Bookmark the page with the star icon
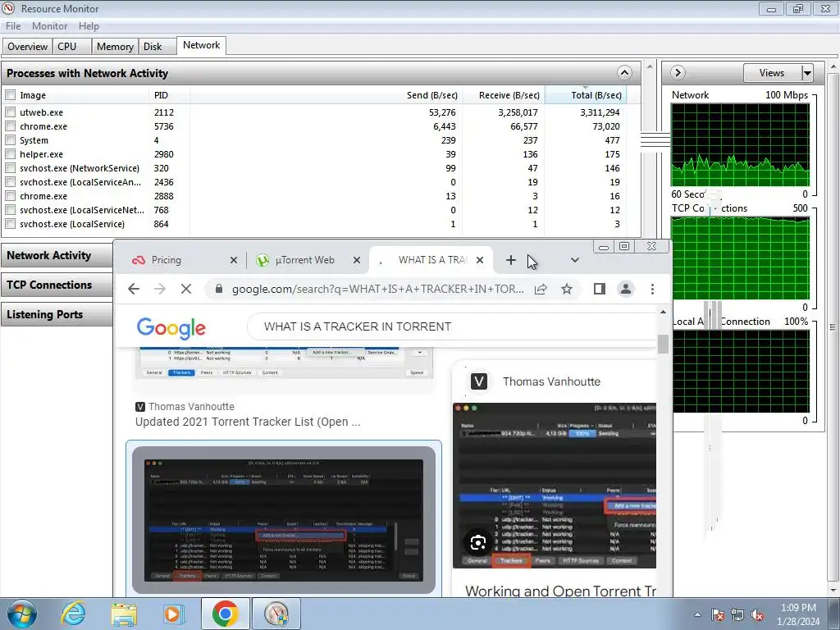Viewport: 840px width, 630px height. coord(567,290)
